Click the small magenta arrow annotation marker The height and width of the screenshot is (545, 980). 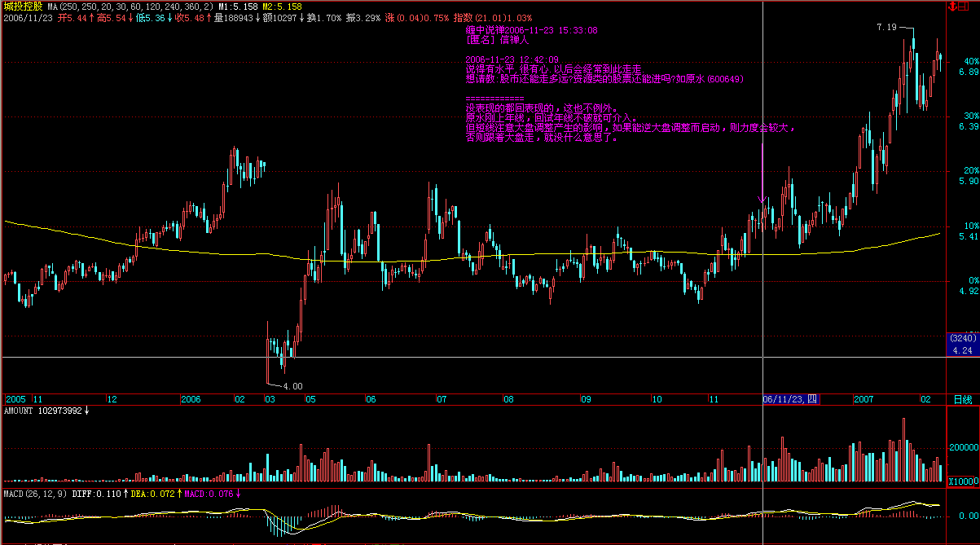click(x=762, y=199)
